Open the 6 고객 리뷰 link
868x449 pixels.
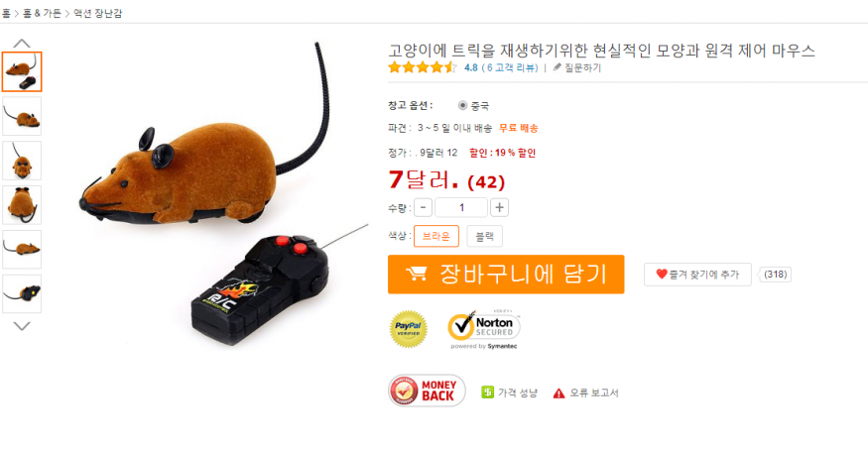pos(510,67)
